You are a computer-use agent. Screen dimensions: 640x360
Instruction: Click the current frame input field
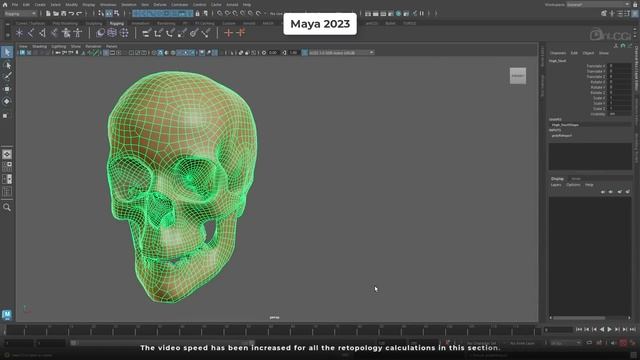tap(558, 329)
